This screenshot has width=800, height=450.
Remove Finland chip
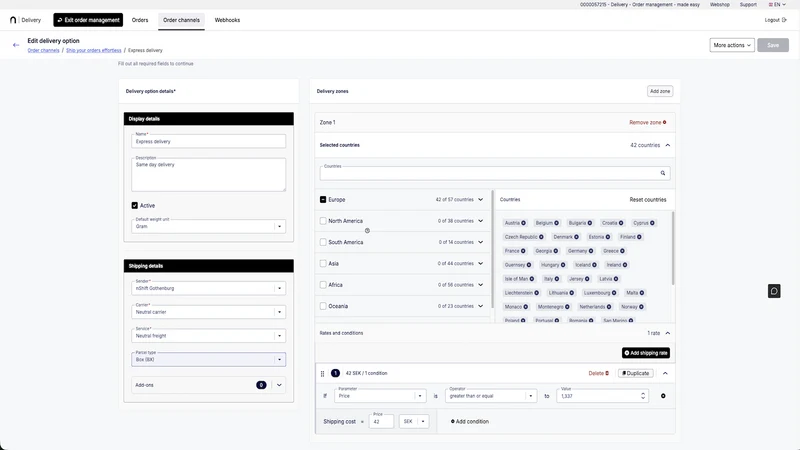click(x=639, y=237)
